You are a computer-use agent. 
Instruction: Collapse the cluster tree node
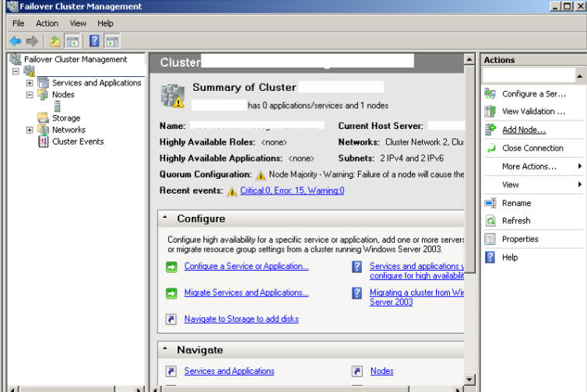coord(16,71)
